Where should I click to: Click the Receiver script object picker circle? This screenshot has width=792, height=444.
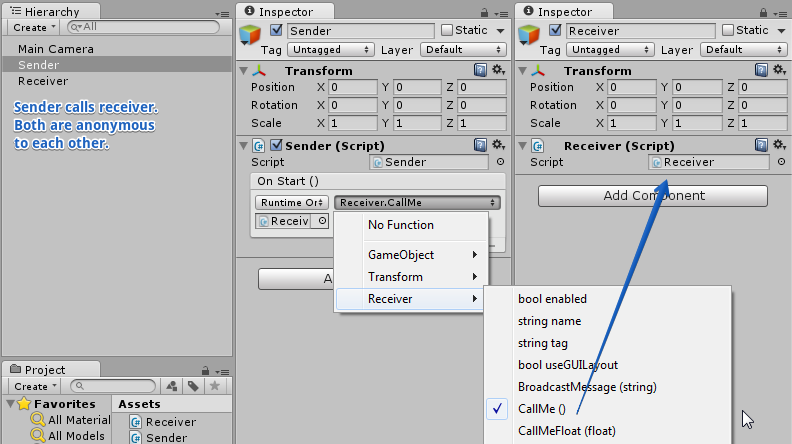tap(781, 162)
